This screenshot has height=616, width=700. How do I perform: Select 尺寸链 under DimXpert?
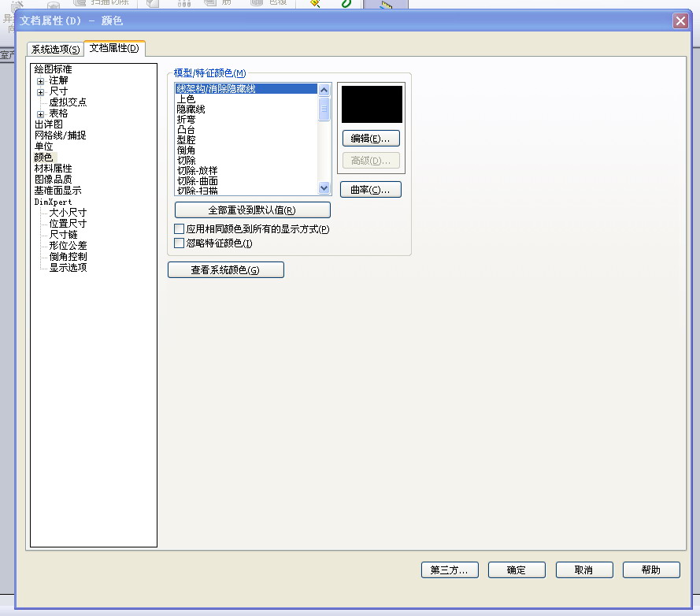click(64, 235)
